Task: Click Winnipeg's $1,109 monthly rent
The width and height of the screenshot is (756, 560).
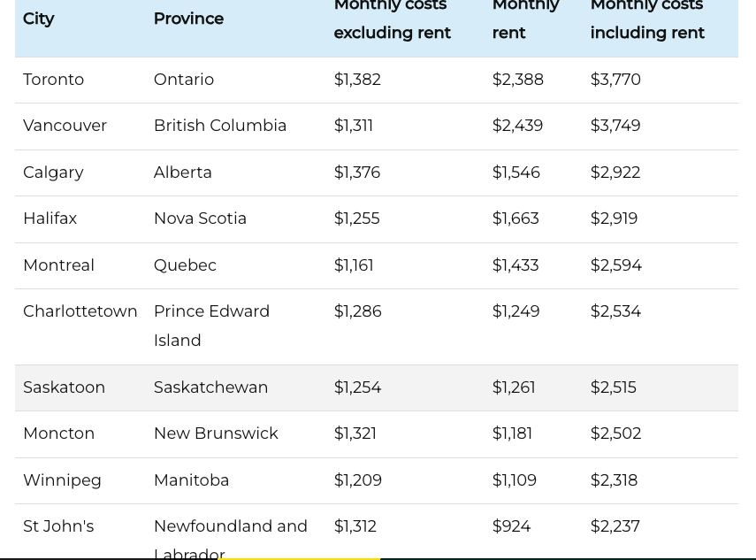Action: click(x=515, y=480)
